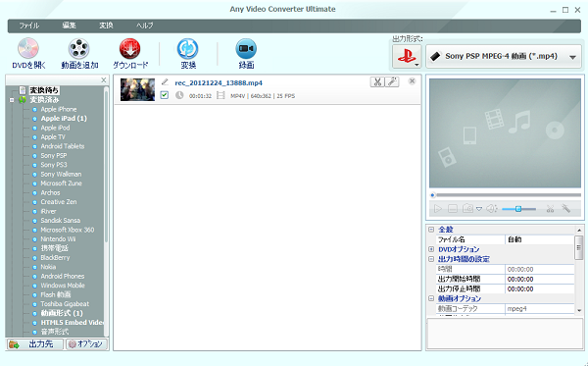Open the ファイル menu
This screenshot has width=588, height=366.
[x=28, y=26]
